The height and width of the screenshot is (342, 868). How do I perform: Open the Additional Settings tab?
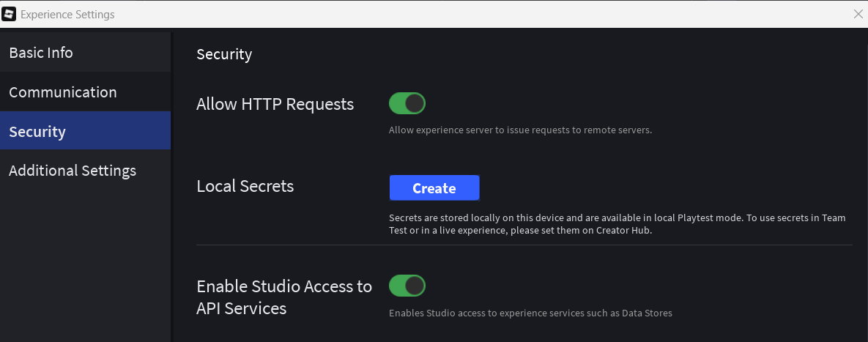tap(85, 170)
